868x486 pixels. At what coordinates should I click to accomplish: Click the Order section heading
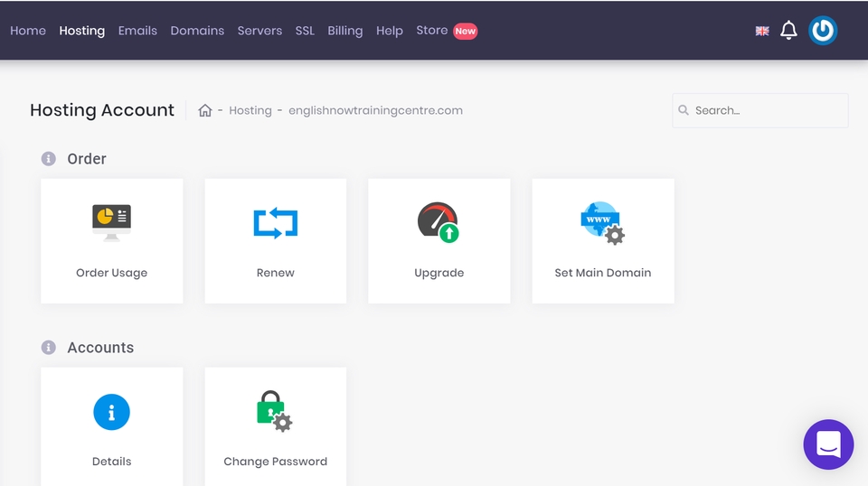87,159
